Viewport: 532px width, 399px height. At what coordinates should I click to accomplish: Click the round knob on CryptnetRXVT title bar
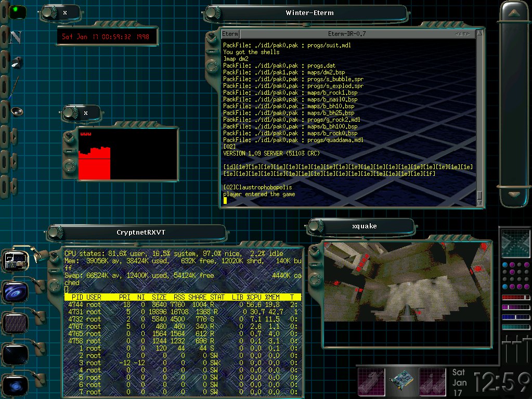[56, 233]
